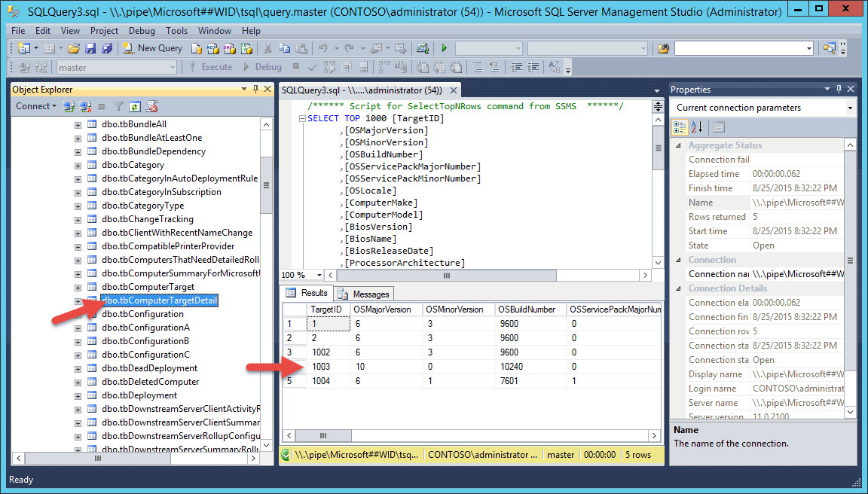Click the Debug button in SQL toolbar
The width and height of the screenshot is (868, 494).
coord(262,68)
